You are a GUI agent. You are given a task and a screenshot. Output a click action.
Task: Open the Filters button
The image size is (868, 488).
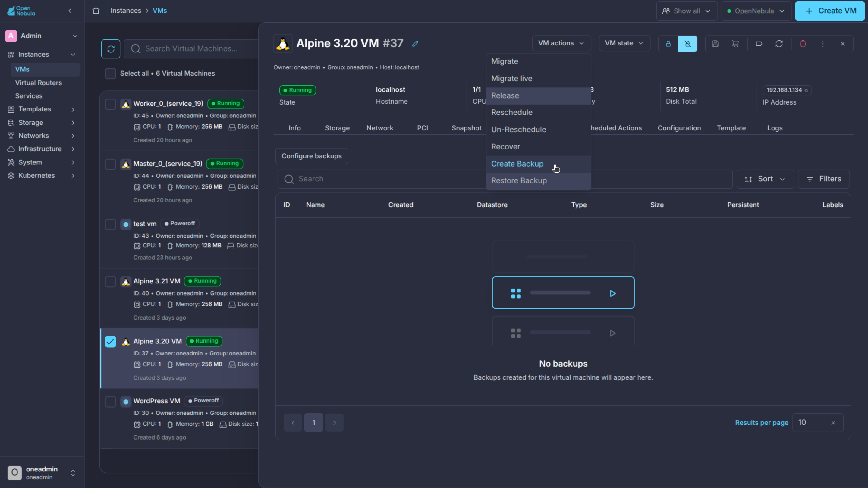click(823, 179)
